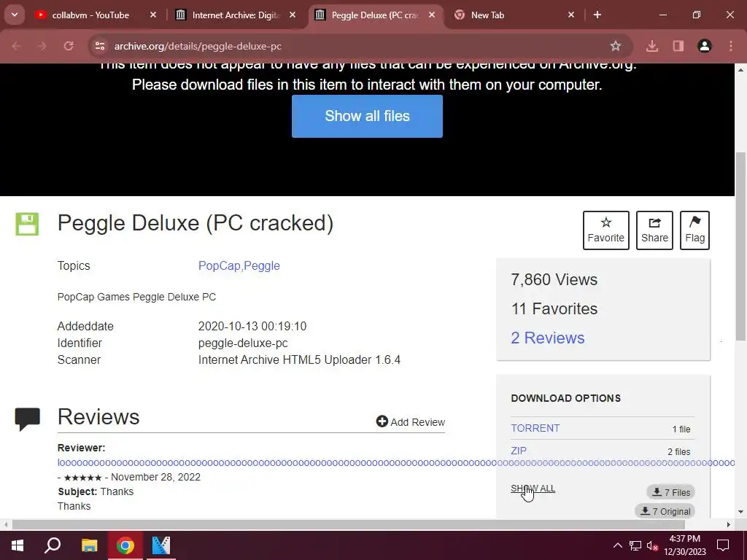The height and width of the screenshot is (560, 747).
Task: Open File Explorer from taskbar
Action: click(89, 545)
